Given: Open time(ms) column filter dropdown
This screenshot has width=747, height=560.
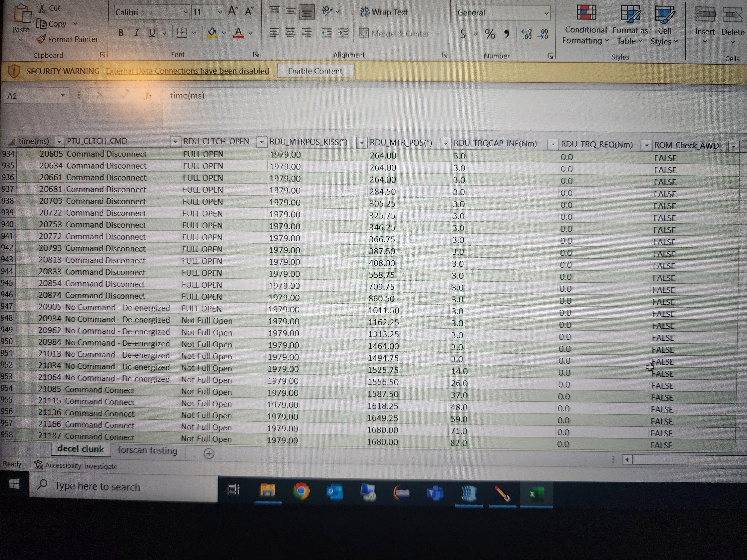Looking at the screenshot, I should pos(59,141).
